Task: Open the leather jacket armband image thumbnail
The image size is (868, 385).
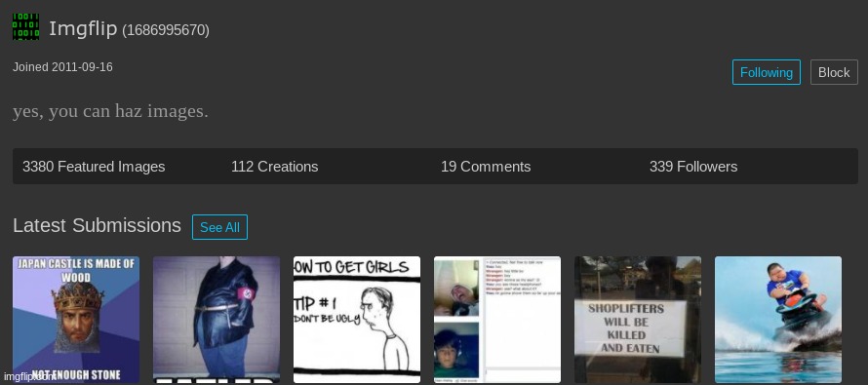Action: pos(217,320)
